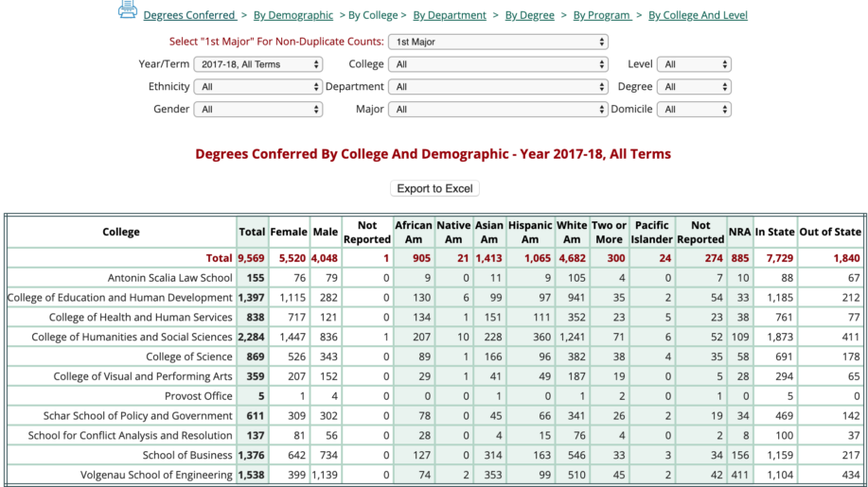The height and width of the screenshot is (487, 868).
Task: Click the red grand total value 9,569
Action: point(252,258)
